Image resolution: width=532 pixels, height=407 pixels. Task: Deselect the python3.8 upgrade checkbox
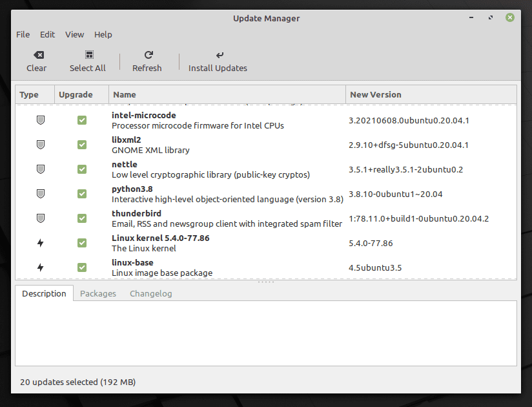[82, 194]
